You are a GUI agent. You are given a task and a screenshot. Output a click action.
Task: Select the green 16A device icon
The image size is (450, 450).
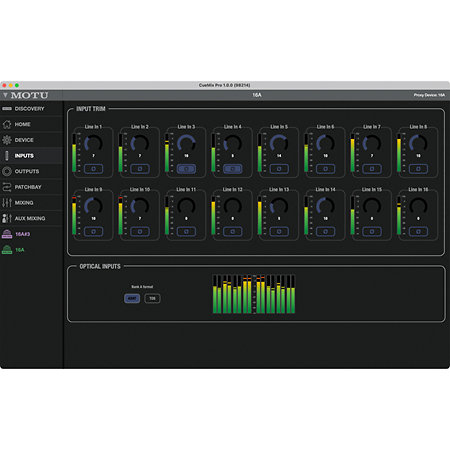point(7,250)
